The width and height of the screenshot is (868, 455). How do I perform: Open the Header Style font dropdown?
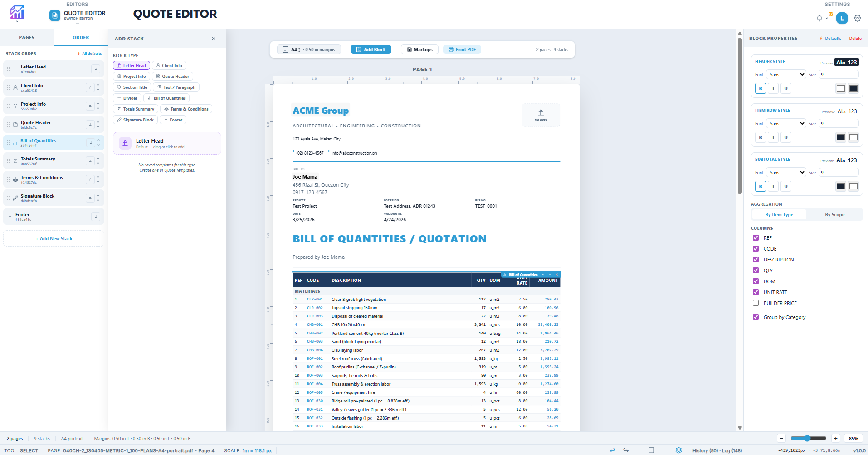pos(786,75)
